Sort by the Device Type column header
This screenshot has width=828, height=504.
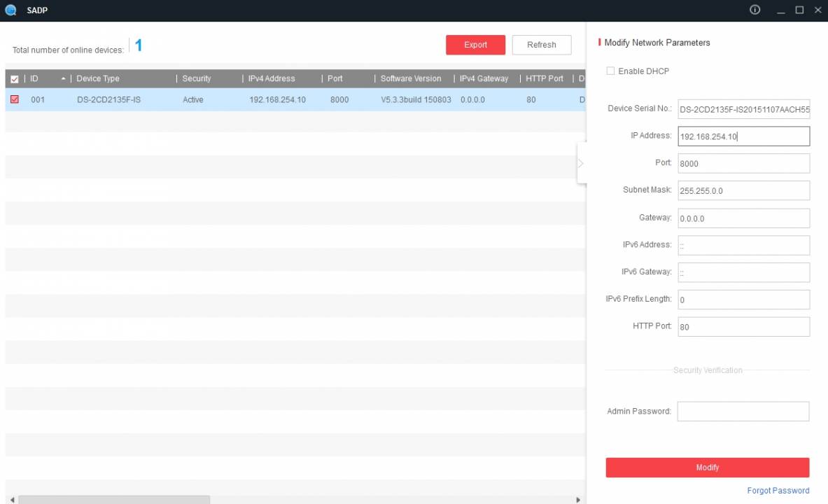(x=98, y=78)
